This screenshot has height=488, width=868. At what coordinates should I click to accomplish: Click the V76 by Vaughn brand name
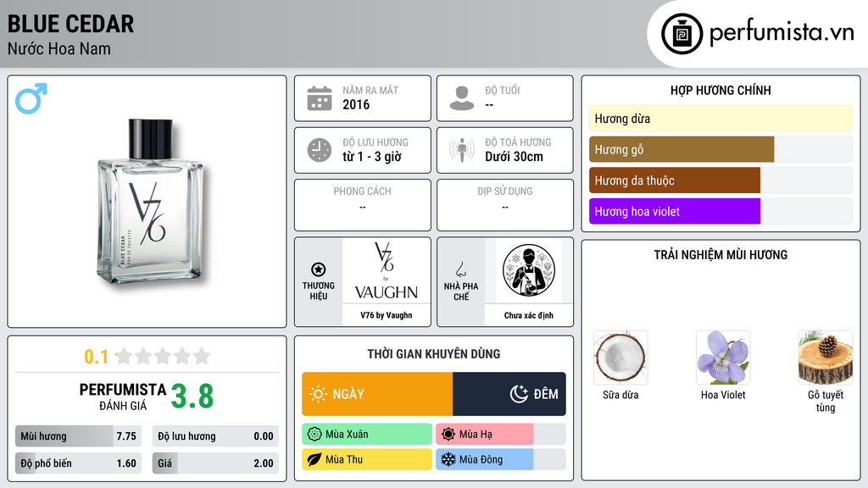387,315
